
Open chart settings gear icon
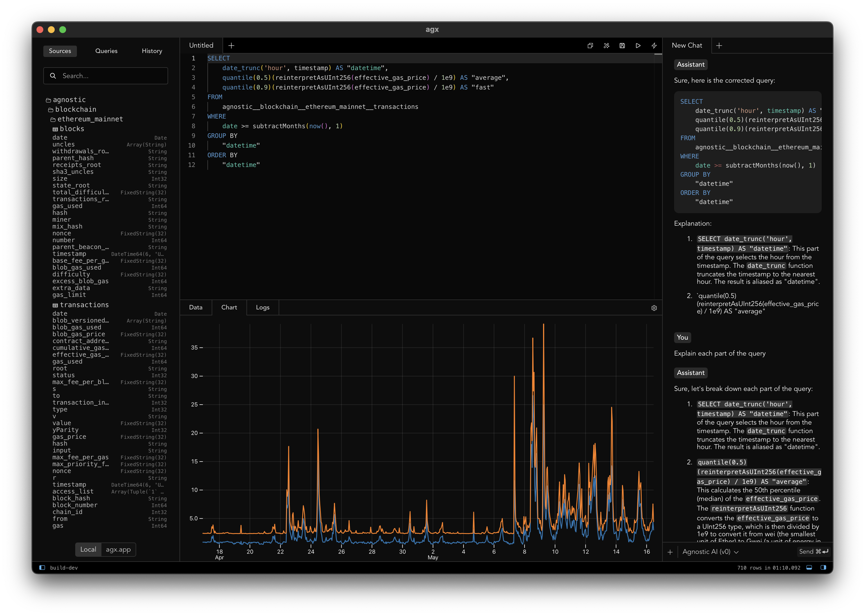click(x=654, y=308)
